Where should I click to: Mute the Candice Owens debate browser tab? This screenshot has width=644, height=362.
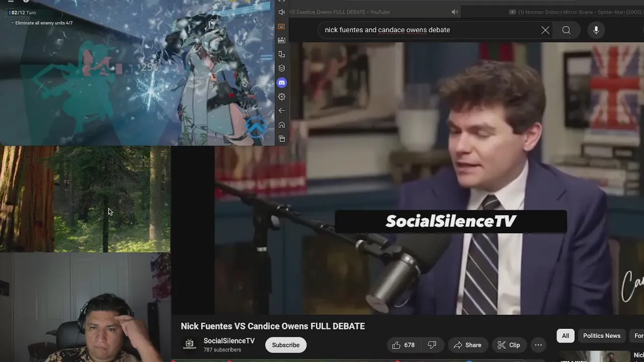pos(455,12)
